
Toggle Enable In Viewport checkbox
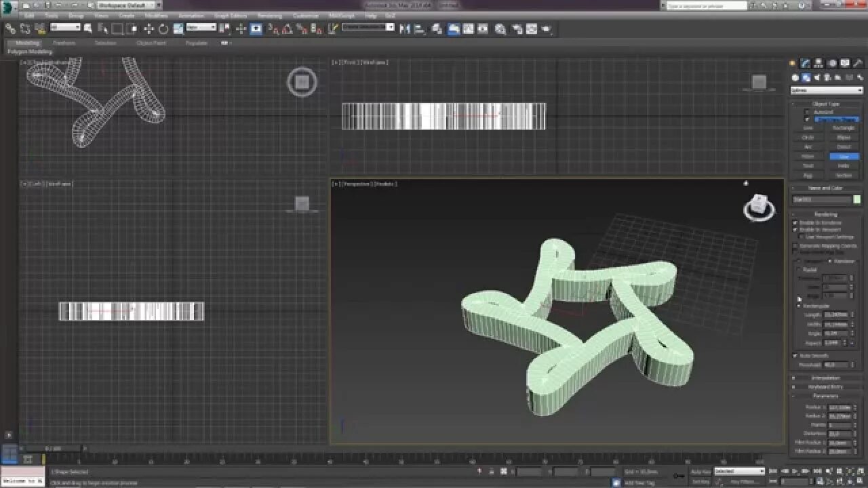coord(795,230)
